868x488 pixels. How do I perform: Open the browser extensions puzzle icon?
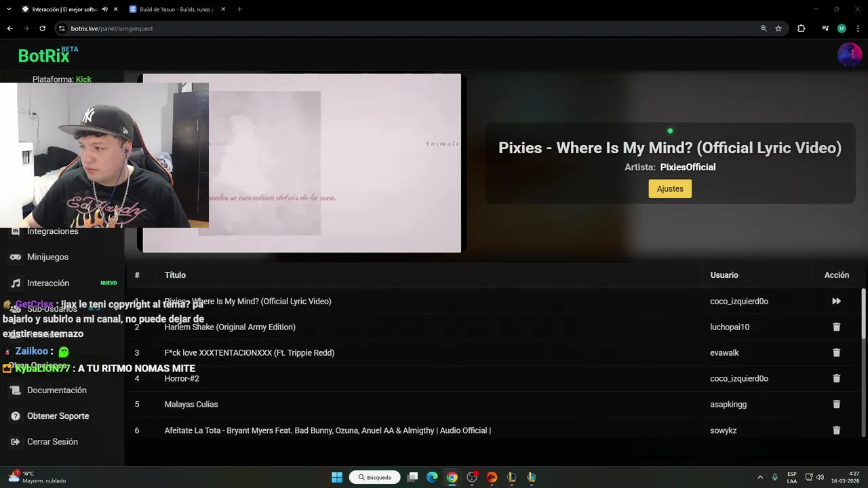(801, 28)
